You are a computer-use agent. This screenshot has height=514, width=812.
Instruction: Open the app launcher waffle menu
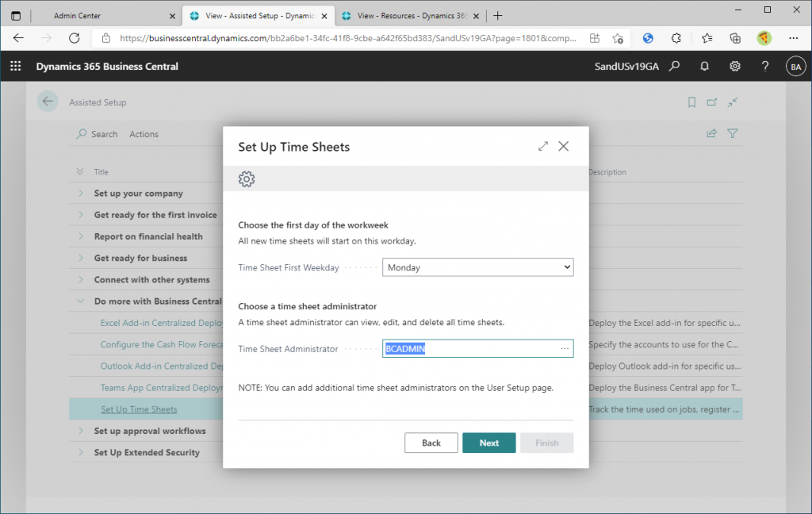point(16,66)
